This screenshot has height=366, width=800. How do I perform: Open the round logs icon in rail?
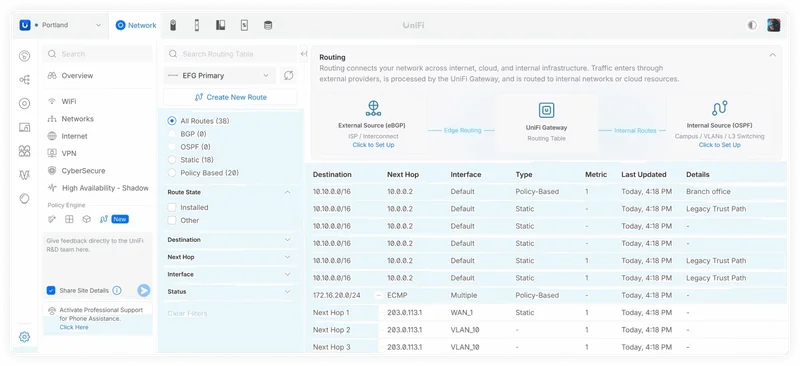(24, 199)
